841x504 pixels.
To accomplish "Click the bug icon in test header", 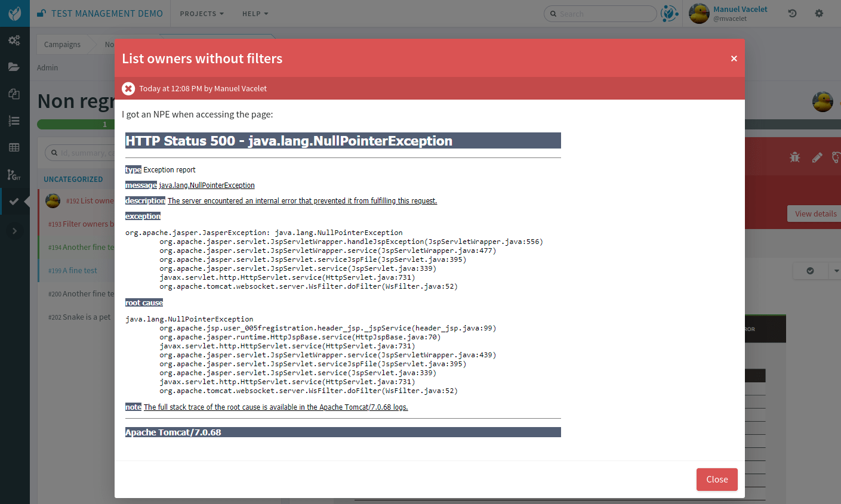I will click(x=794, y=157).
